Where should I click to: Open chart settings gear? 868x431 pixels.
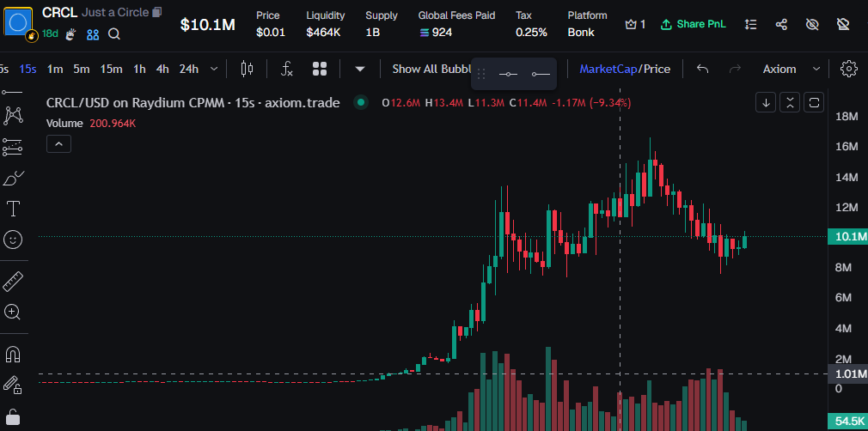tap(848, 69)
